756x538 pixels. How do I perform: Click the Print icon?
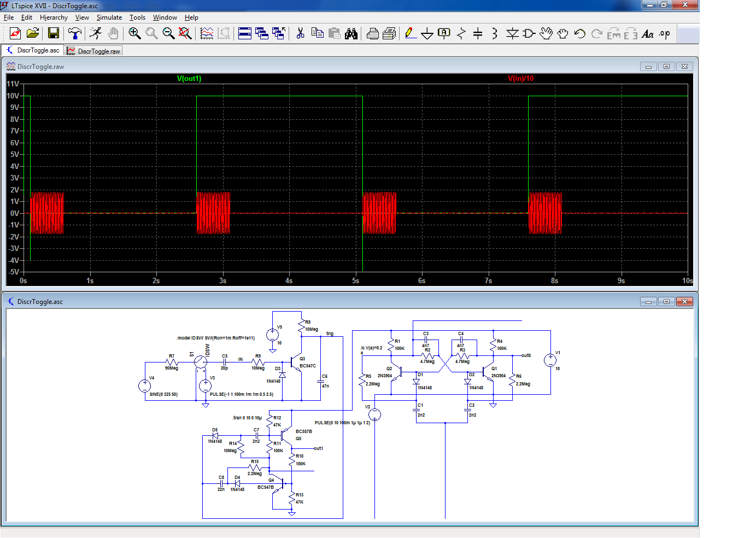tap(373, 33)
